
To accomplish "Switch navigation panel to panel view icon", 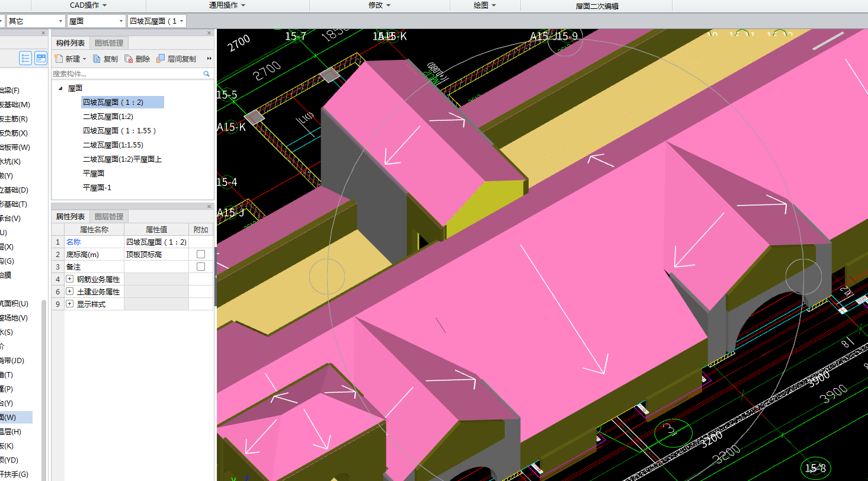I will (41, 57).
